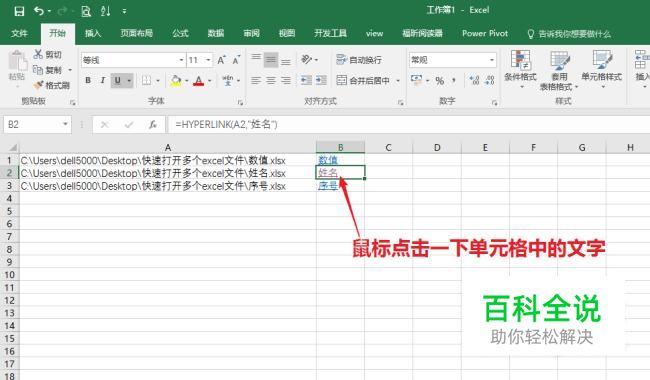This screenshot has height=380, width=650.
Task: Open Cell Styles (单元格样式) menu
Action: (602, 69)
